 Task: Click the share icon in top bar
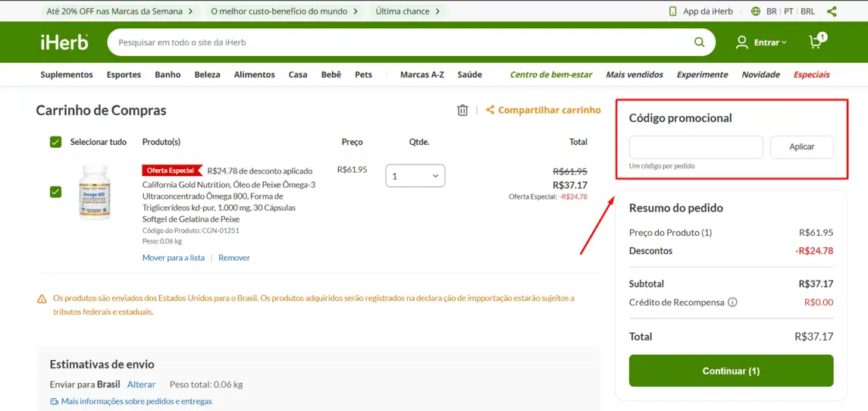832,11
